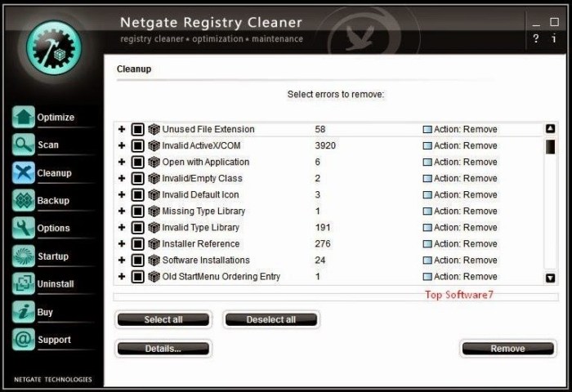Screen dimensions: 572x392
Task: Click action icon on Unused File Extension row
Action: pyautogui.click(x=427, y=130)
